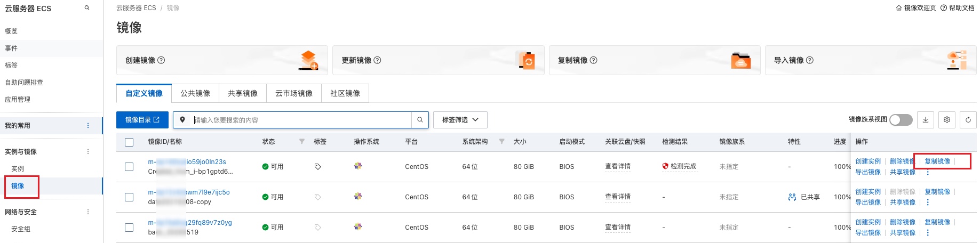Click the refresh list icon
Image resolution: width=980 pixels, height=243 pixels.
click(968, 120)
